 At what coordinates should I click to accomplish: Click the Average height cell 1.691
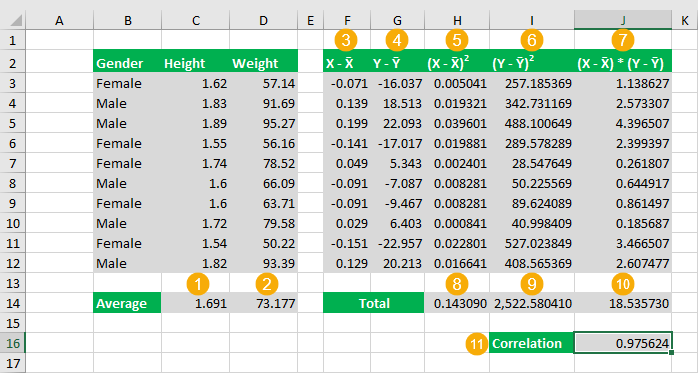coord(195,303)
